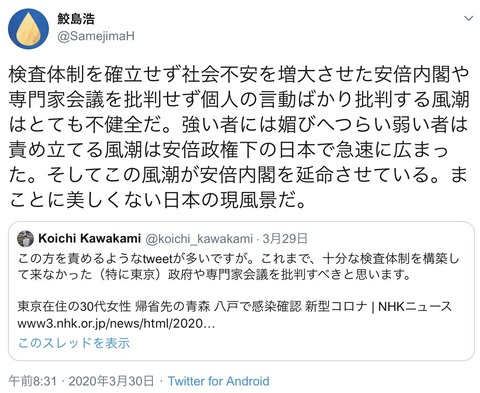The width and height of the screenshot is (480, 393).
Task: Click the tweet's third text line
Action: [x=239, y=124]
